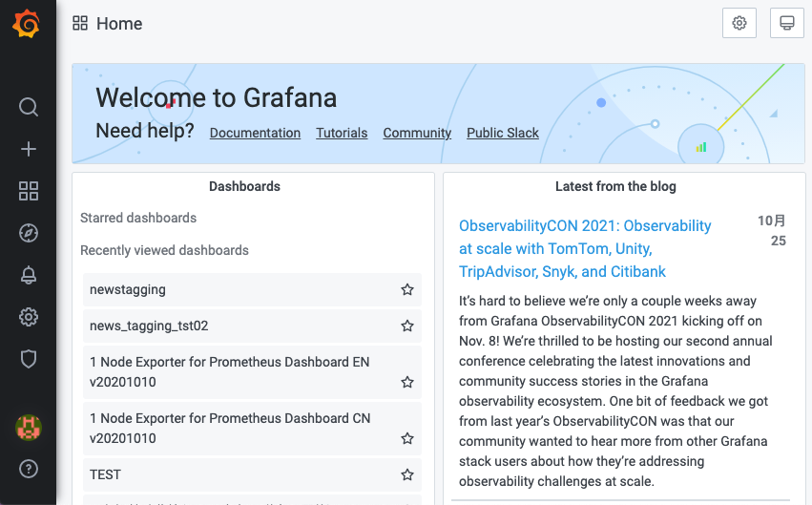This screenshot has height=505, width=812.
Task: Star the TEST dashboard
Action: point(407,475)
